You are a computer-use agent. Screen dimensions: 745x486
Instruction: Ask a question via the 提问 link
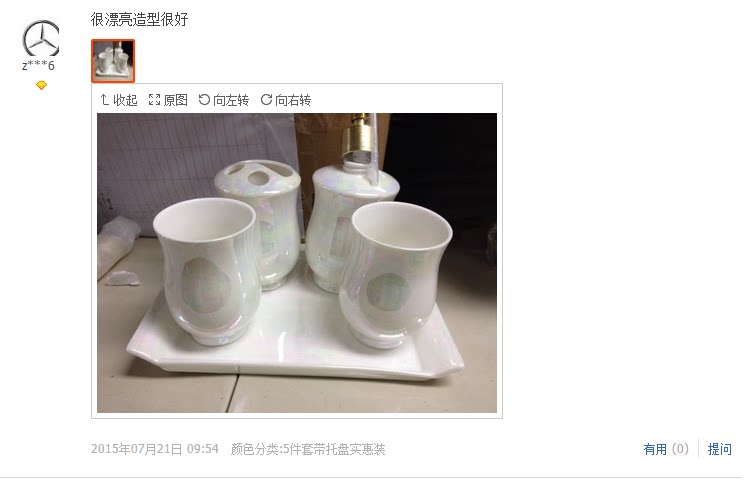pos(719,449)
